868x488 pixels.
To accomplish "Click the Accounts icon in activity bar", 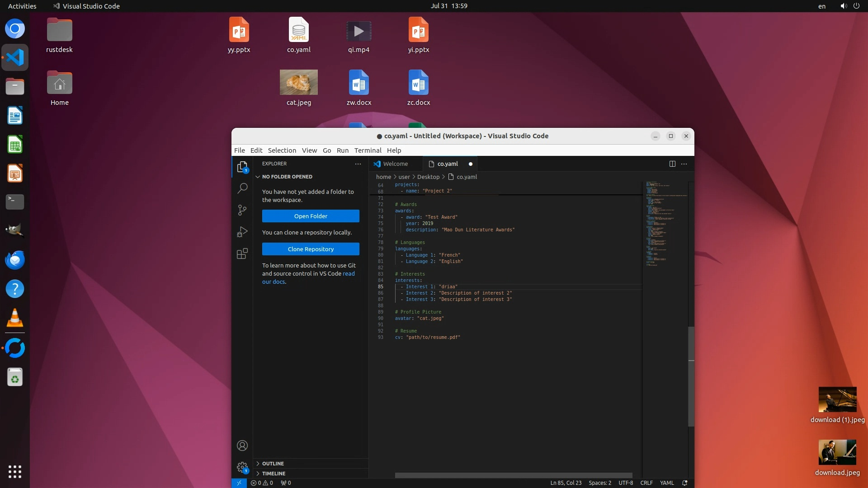I will pyautogui.click(x=242, y=446).
